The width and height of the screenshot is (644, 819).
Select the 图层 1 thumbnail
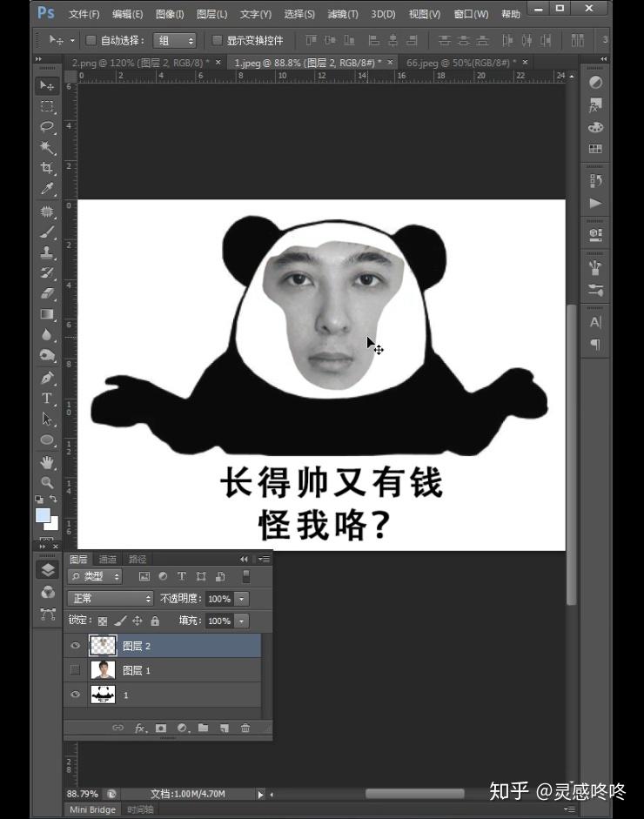pos(103,669)
